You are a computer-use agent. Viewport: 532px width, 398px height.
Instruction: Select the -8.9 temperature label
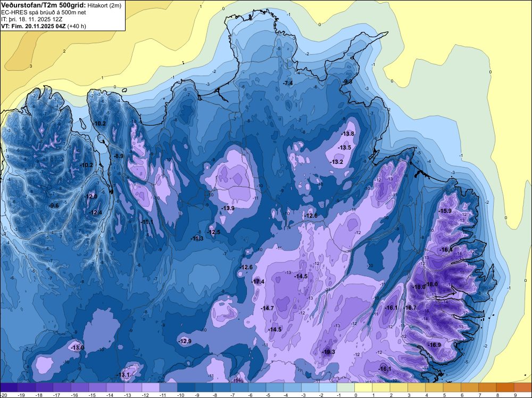(119, 156)
